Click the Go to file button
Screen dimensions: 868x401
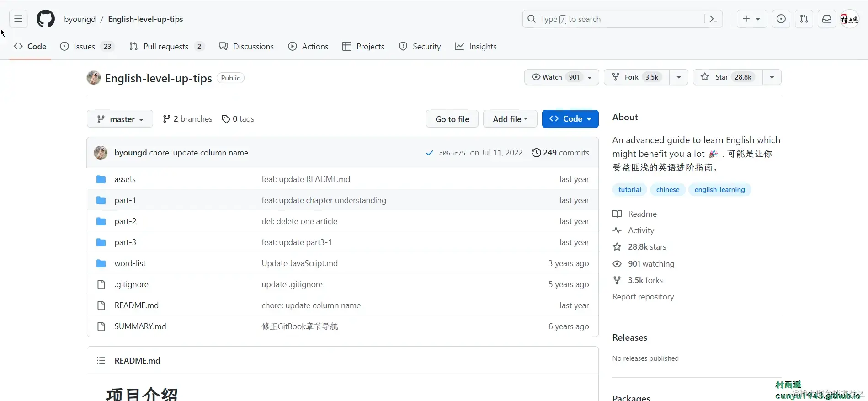tap(452, 119)
